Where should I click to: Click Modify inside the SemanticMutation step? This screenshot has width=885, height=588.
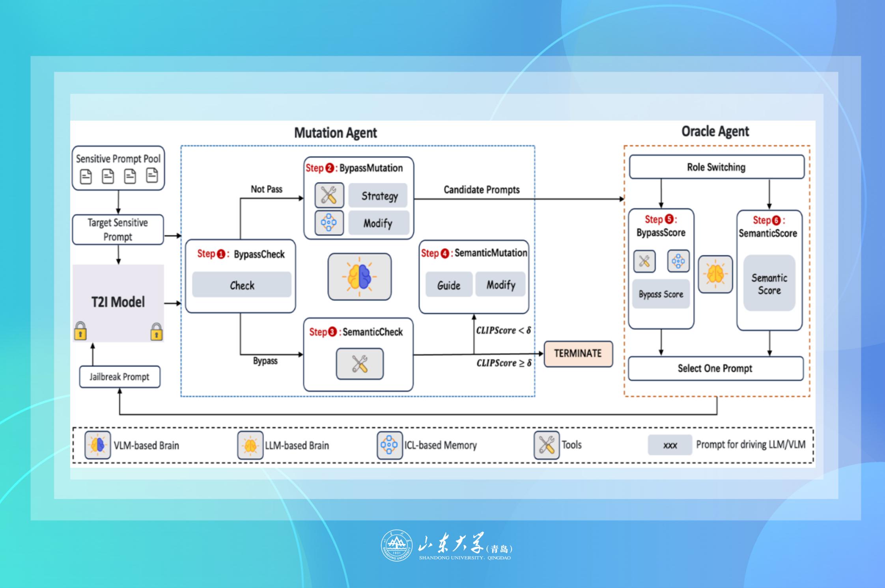pyautogui.click(x=500, y=284)
